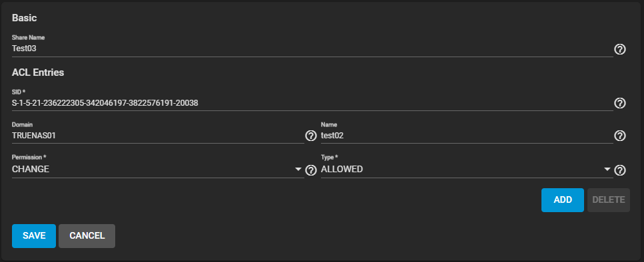Open help icon for Type field
The height and width of the screenshot is (262, 644).
[620, 170]
